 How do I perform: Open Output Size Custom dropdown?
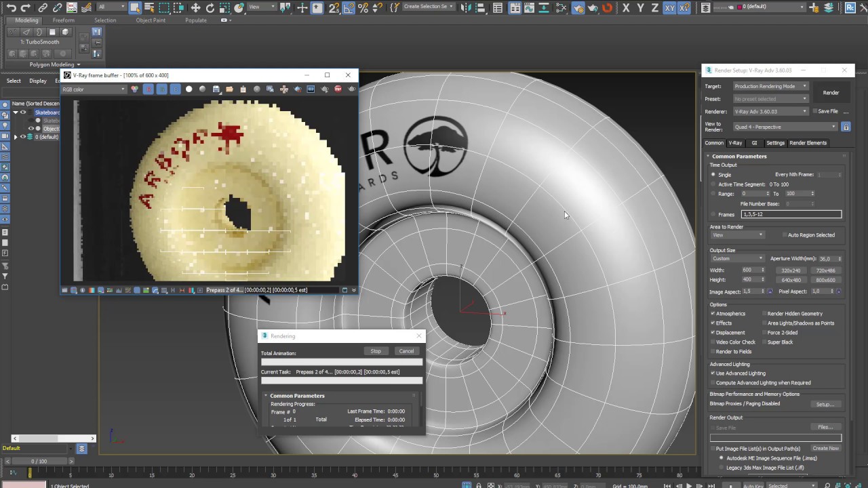[x=737, y=258]
